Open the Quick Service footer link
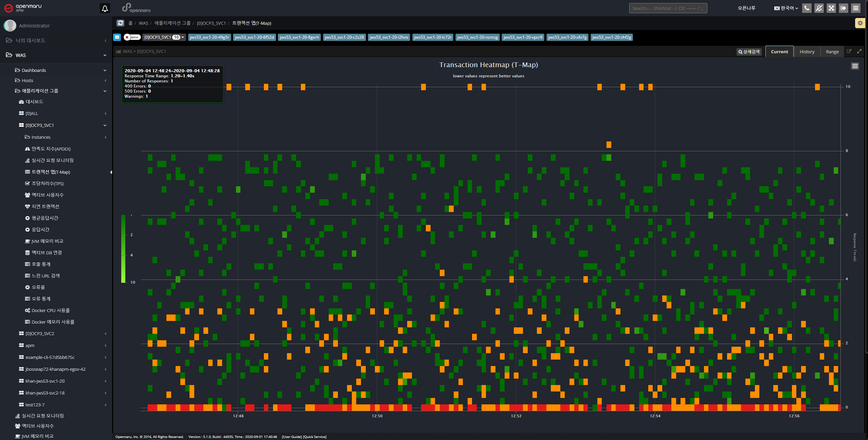This screenshot has width=868, height=440. coord(314,437)
